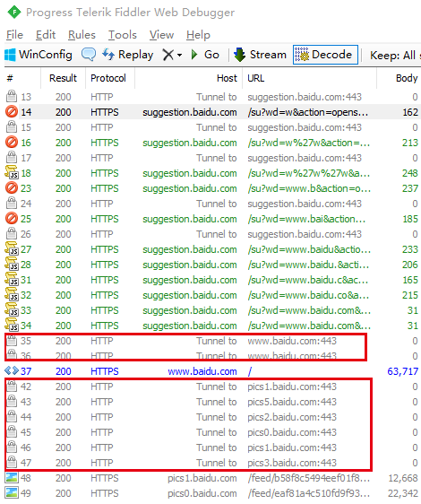421x504 pixels.
Task: Click the 200 result of session 46
Action: point(63,448)
